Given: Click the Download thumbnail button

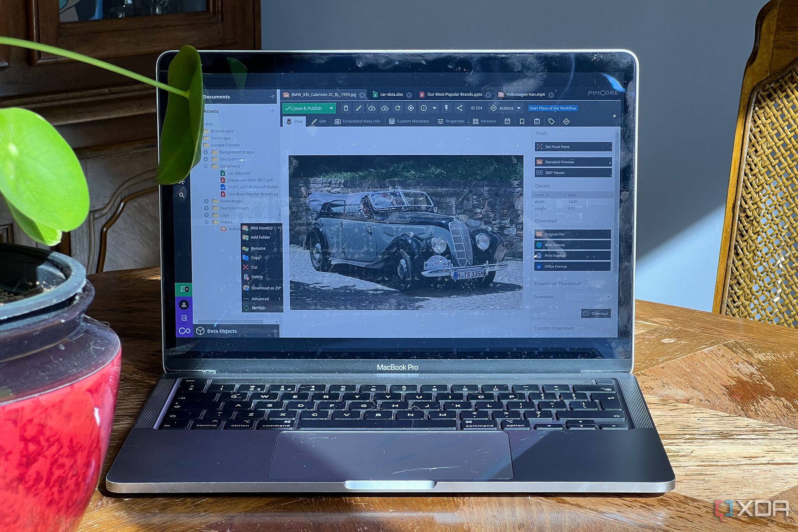Looking at the screenshot, I should tap(594, 313).
